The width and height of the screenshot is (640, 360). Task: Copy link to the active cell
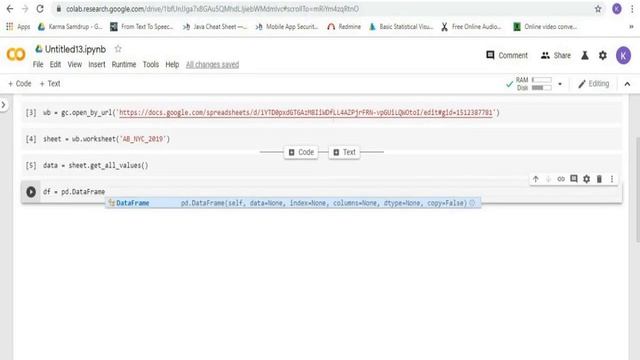[561, 179]
